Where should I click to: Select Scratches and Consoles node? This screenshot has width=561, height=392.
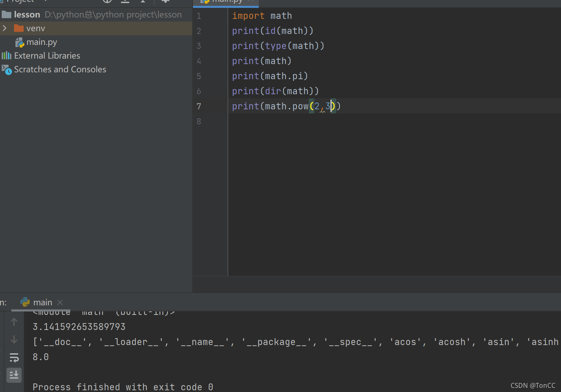(x=60, y=69)
